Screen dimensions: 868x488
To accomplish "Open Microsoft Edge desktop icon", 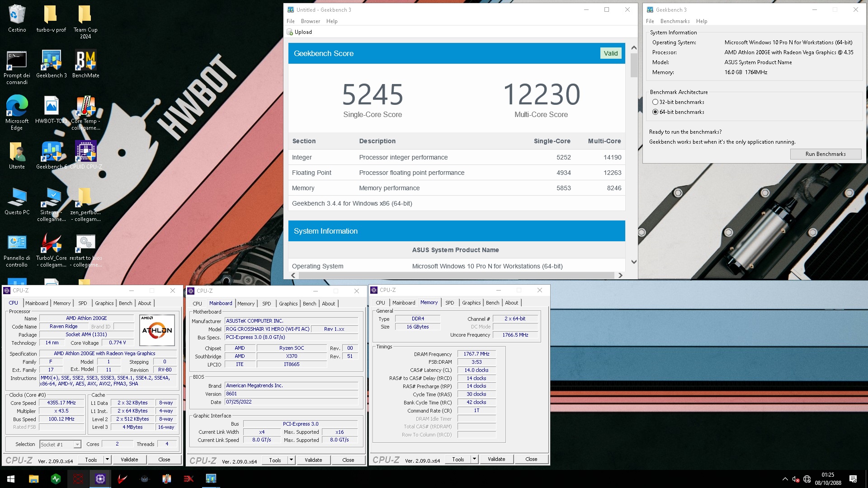I will 17,113.
